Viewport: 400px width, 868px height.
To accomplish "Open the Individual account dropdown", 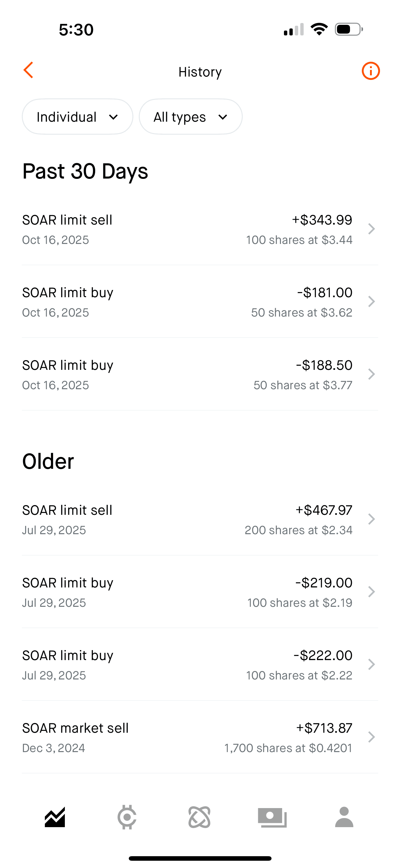I will point(78,117).
